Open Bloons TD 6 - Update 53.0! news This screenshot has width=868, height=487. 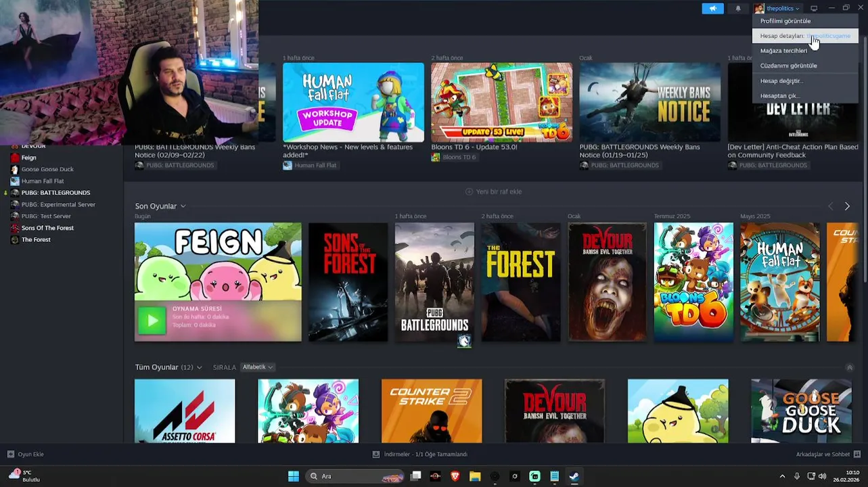(x=501, y=103)
